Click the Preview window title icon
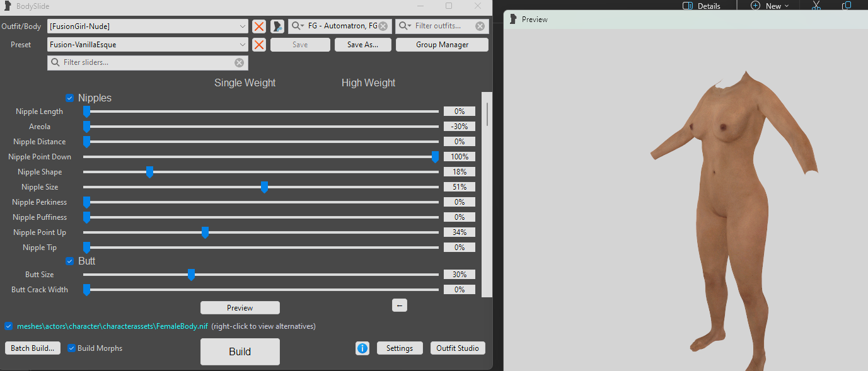The width and height of the screenshot is (868, 371). 514,20
